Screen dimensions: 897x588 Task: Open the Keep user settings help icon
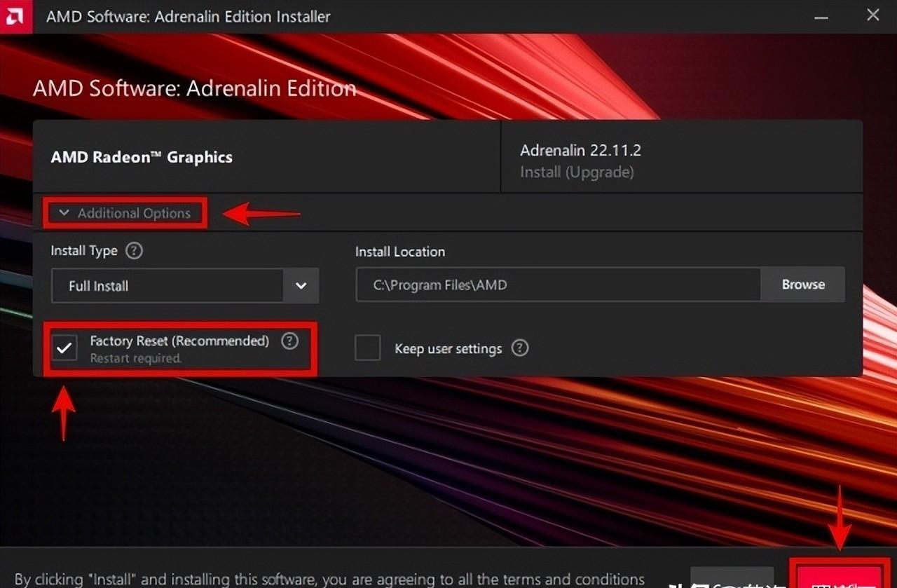coord(519,348)
